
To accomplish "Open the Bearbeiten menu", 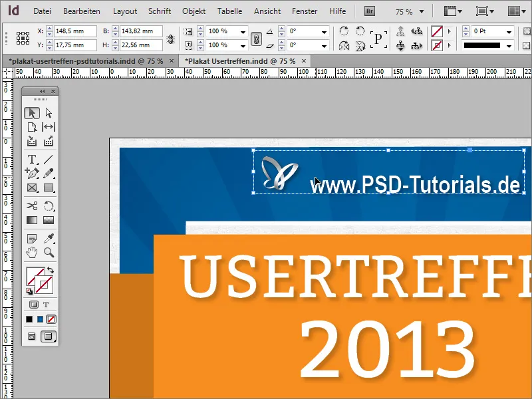I will (82, 11).
